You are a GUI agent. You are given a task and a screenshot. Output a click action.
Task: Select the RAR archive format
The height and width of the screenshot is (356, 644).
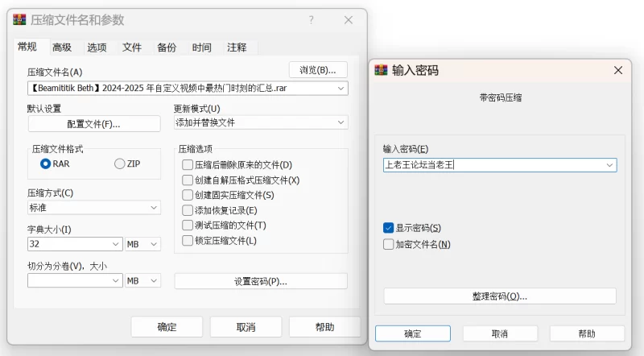click(46, 164)
